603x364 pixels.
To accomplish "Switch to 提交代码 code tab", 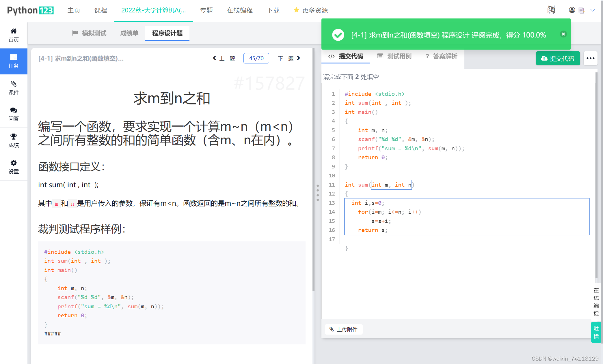I will [346, 56].
